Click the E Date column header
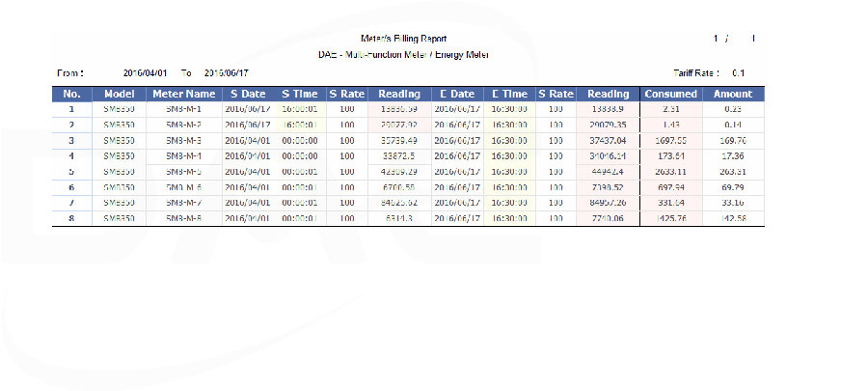Image resolution: width=868 pixels, height=391 pixels. tap(457, 95)
